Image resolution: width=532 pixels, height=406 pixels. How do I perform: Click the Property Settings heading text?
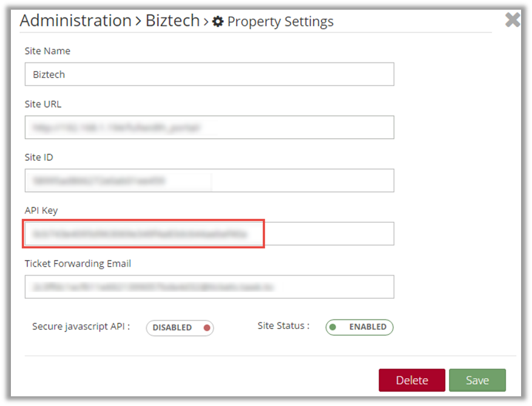click(x=280, y=22)
